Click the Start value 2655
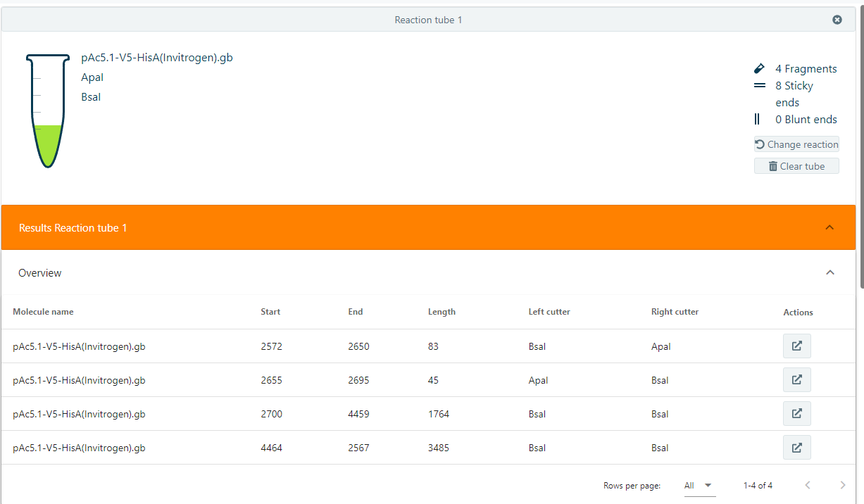Image resolution: width=864 pixels, height=504 pixels. pos(271,380)
